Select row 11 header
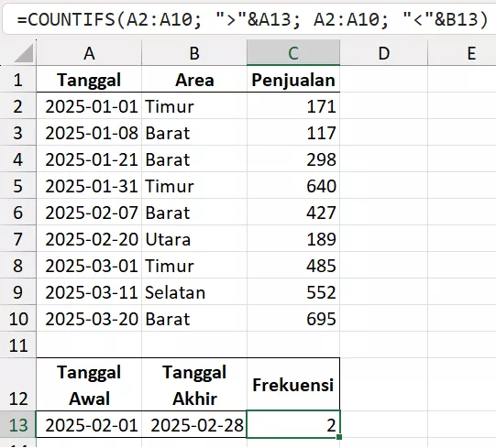 pyautogui.click(x=18, y=344)
